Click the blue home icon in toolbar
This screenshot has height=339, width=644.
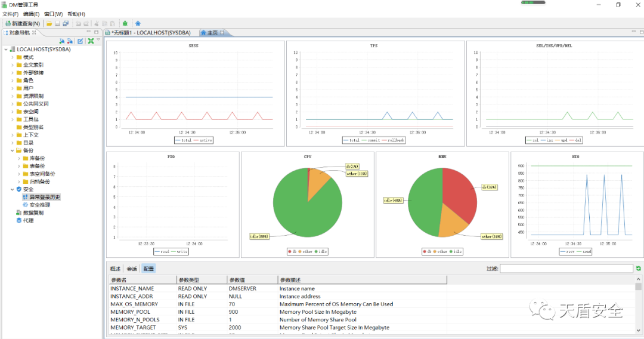(x=138, y=23)
